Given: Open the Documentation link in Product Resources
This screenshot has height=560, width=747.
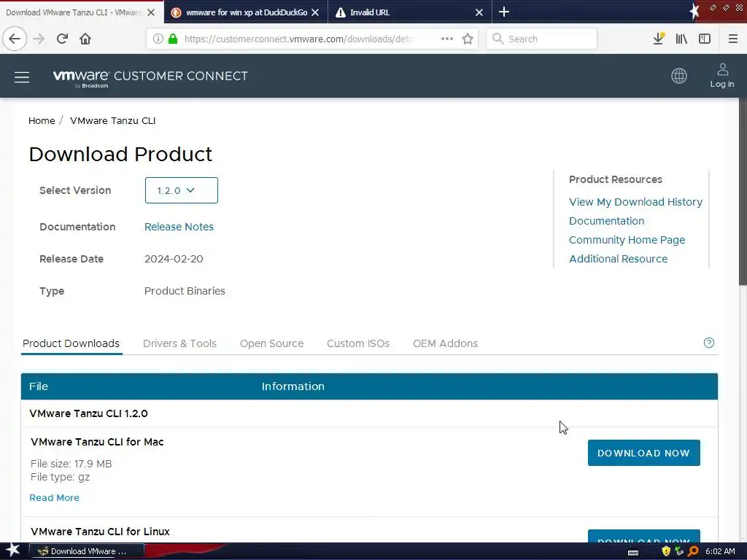Looking at the screenshot, I should [x=606, y=221].
